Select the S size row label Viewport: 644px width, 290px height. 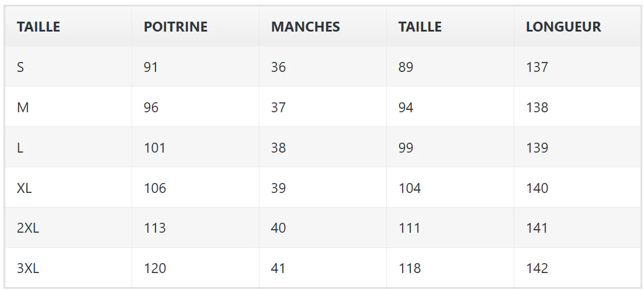20,67
